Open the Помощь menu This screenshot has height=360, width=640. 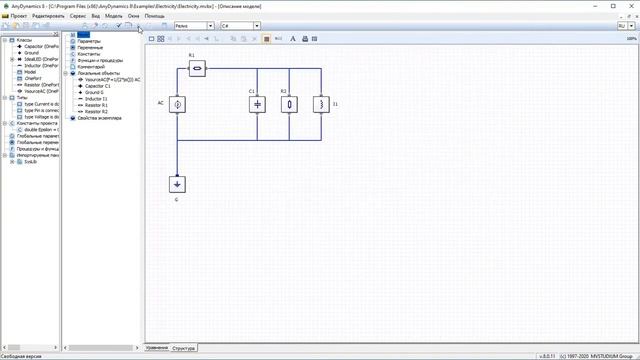tap(154, 16)
